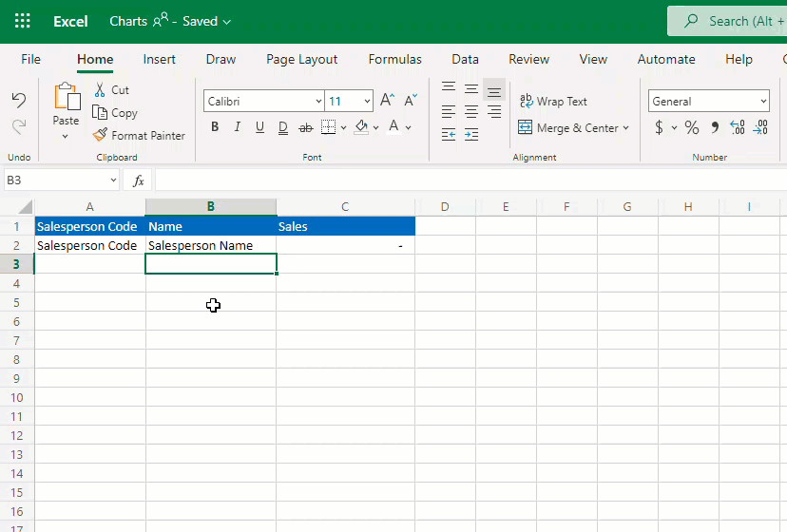Expand the font color dropdown arrow
The height and width of the screenshot is (532, 787).
[x=409, y=128]
